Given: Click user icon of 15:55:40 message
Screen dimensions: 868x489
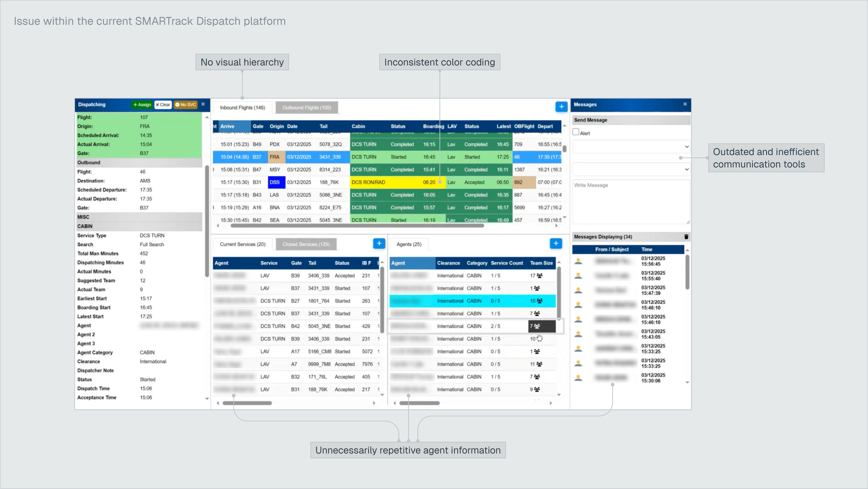Looking at the screenshot, I should 578,276.
